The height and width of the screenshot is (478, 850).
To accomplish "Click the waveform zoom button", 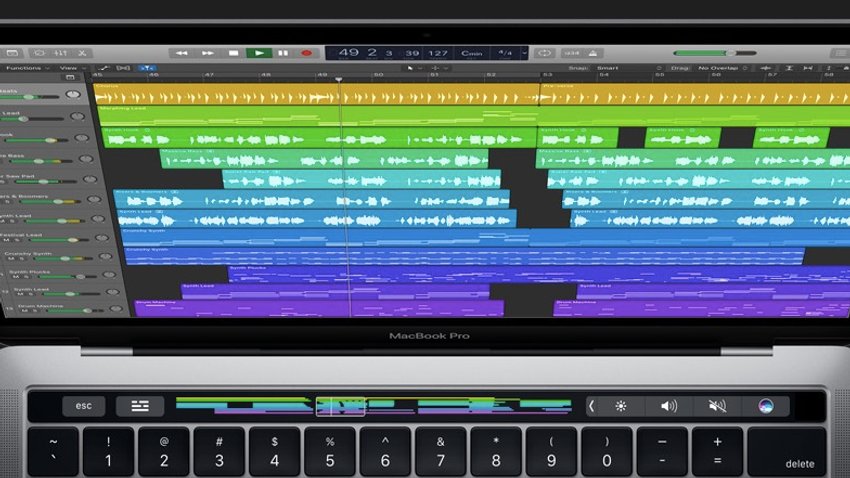I will 765,68.
